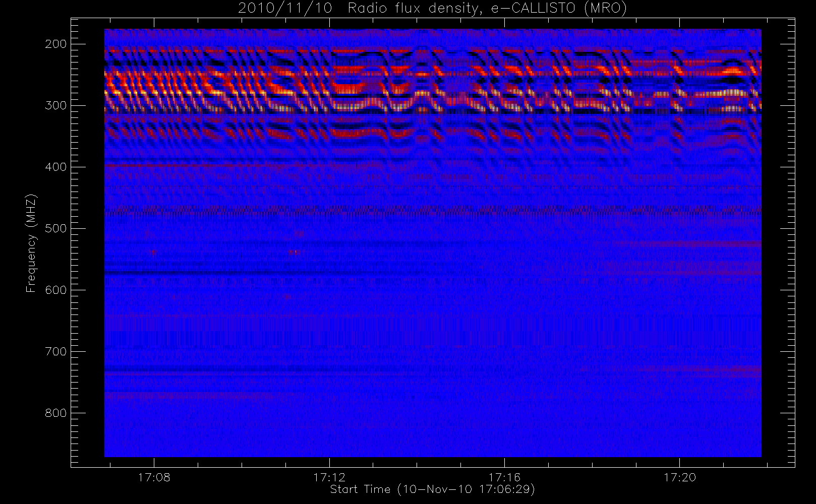Click the 400 frequency tick label
The width and height of the screenshot is (816, 504).
[x=56, y=167]
